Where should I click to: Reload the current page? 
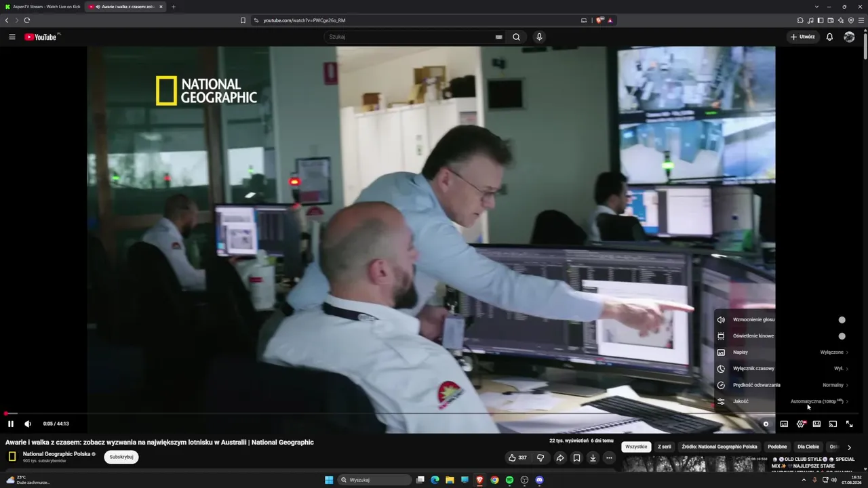point(27,20)
